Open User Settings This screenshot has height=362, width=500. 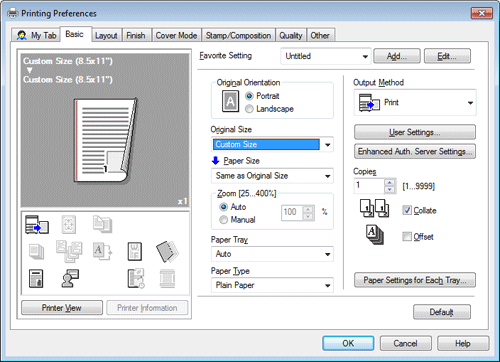415,132
